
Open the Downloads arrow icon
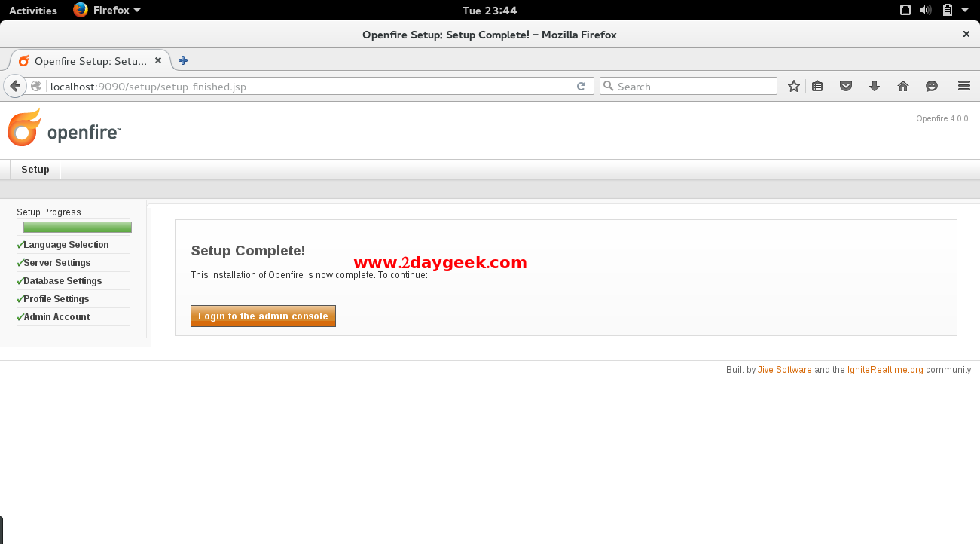tap(875, 86)
